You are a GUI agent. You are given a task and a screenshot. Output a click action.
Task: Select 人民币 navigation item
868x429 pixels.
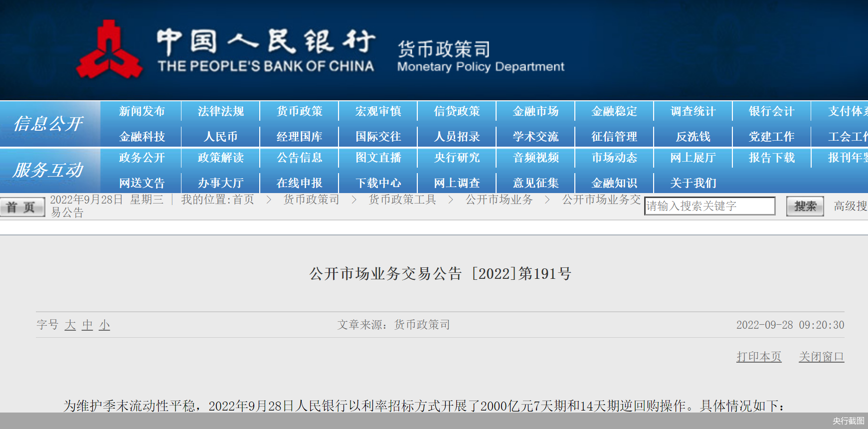click(x=220, y=137)
